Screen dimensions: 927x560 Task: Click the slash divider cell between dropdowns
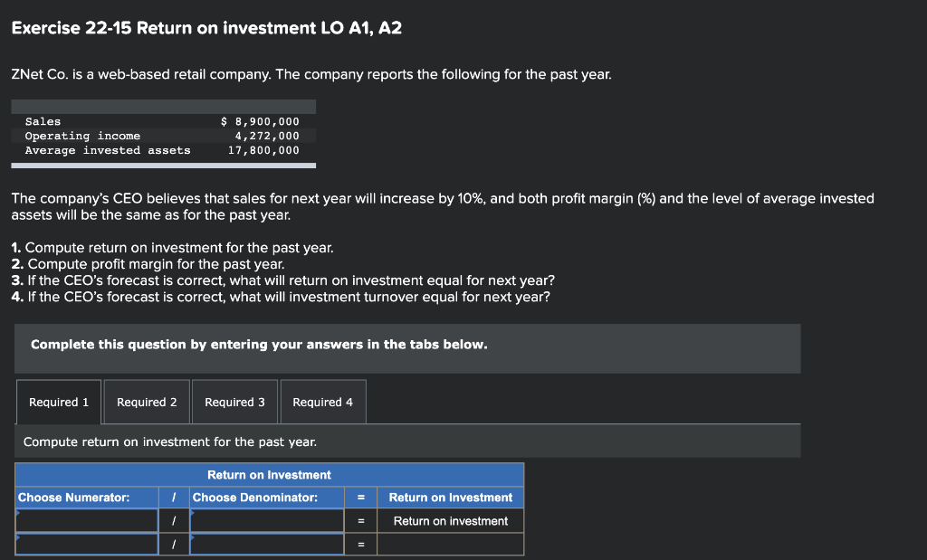[x=175, y=519]
